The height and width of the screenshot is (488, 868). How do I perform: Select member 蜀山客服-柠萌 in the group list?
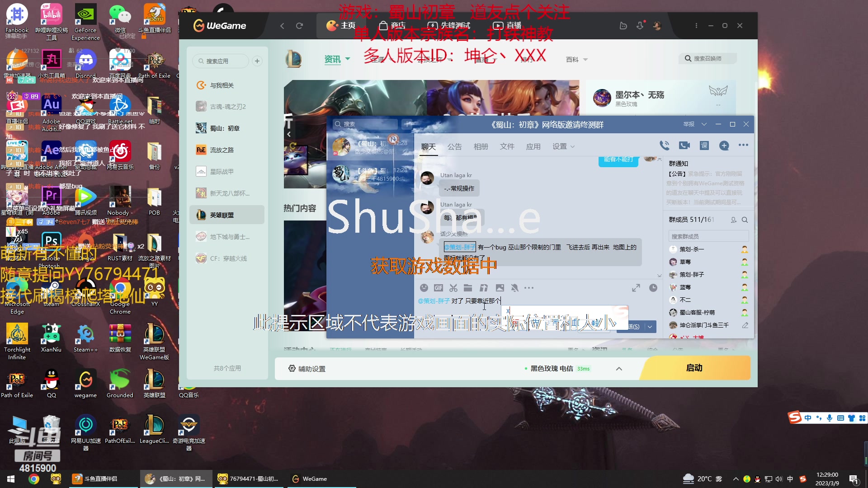tap(708, 312)
